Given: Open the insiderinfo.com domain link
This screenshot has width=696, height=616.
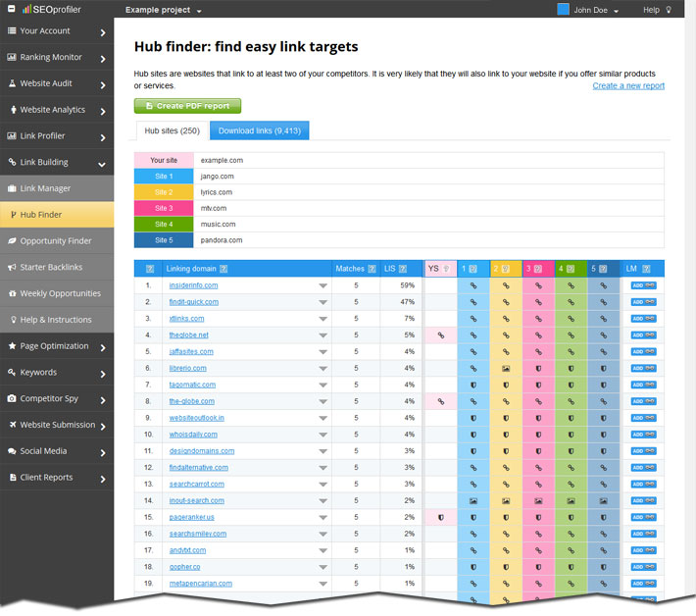Looking at the screenshot, I should coord(193,285).
